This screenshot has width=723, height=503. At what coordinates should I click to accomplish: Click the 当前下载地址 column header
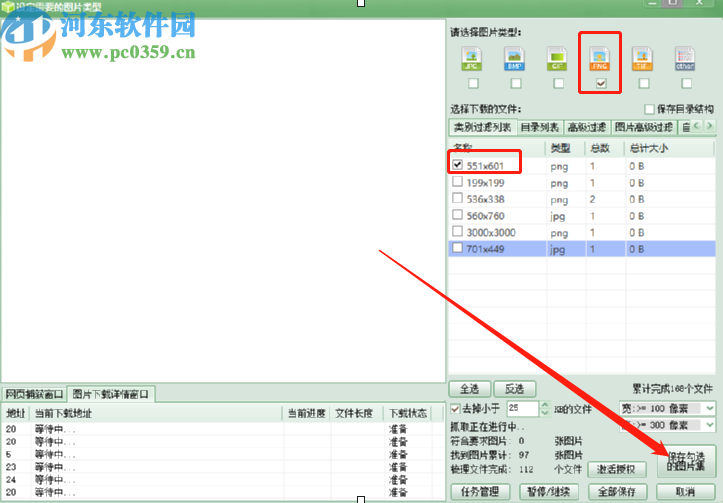click(x=156, y=413)
